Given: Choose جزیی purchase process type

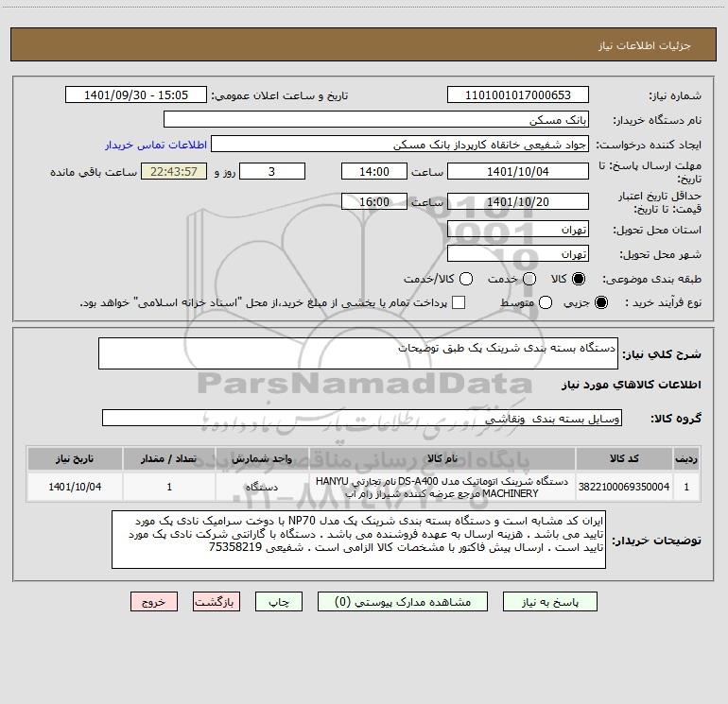Looking at the screenshot, I should point(600,302).
